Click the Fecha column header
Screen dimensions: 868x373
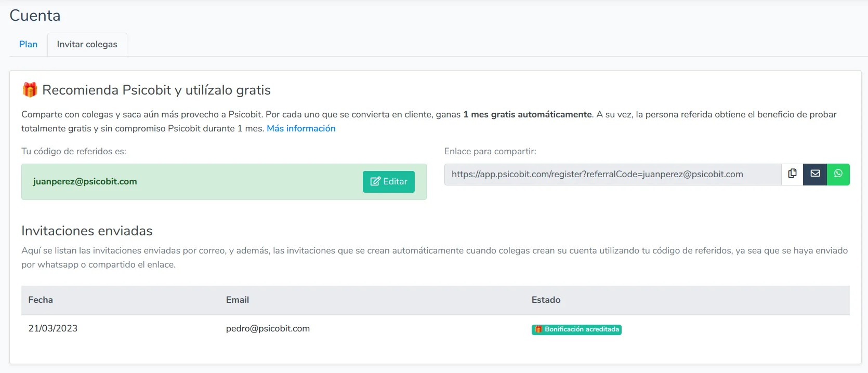click(x=41, y=300)
